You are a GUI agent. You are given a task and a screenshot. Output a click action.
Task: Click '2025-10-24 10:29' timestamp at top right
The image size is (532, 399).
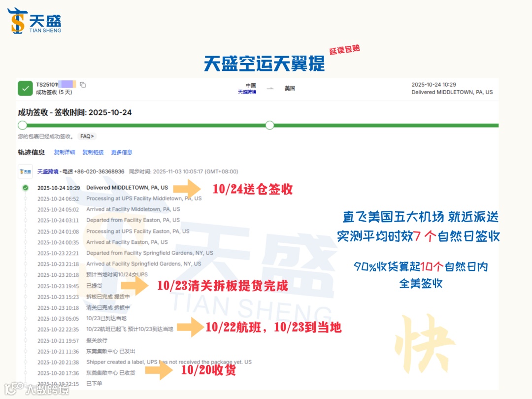[433, 85]
